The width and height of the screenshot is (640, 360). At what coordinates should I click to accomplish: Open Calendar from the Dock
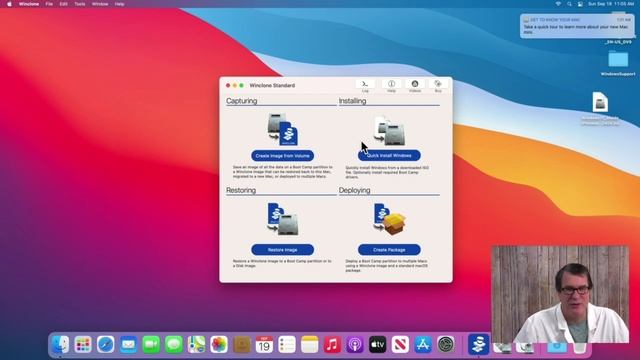264,344
